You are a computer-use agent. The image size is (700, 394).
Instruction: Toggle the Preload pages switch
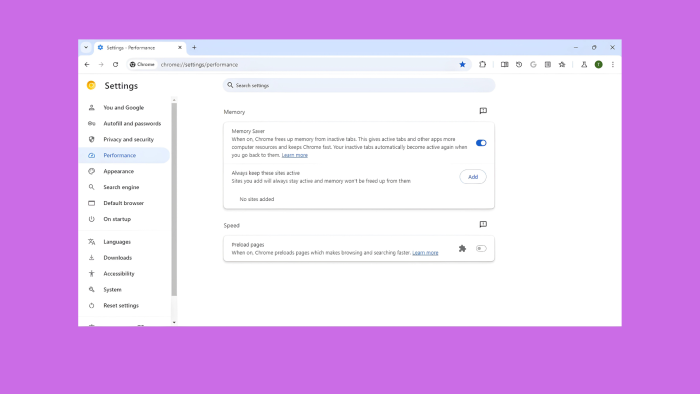481,249
